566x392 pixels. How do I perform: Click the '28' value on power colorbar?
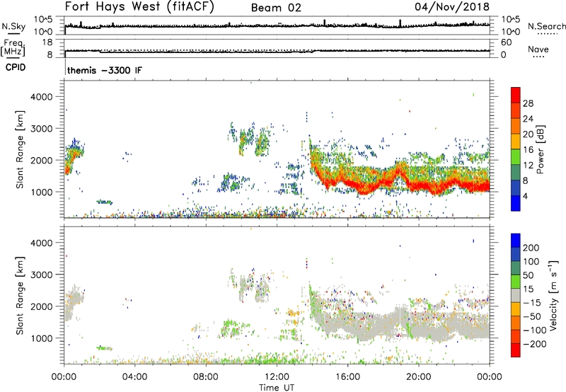click(528, 103)
